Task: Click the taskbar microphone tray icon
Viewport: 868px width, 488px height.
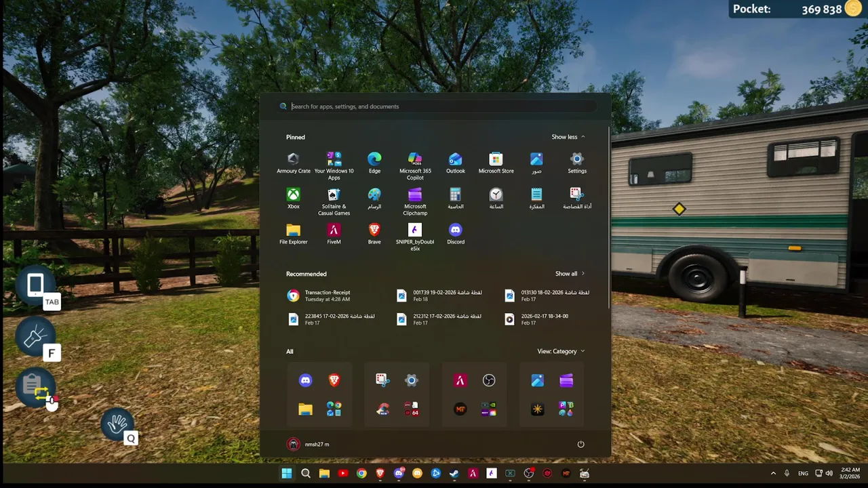Action: click(787, 473)
